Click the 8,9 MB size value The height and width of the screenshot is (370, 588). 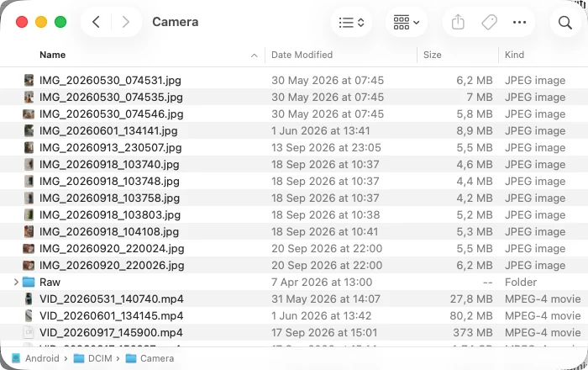coord(475,131)
